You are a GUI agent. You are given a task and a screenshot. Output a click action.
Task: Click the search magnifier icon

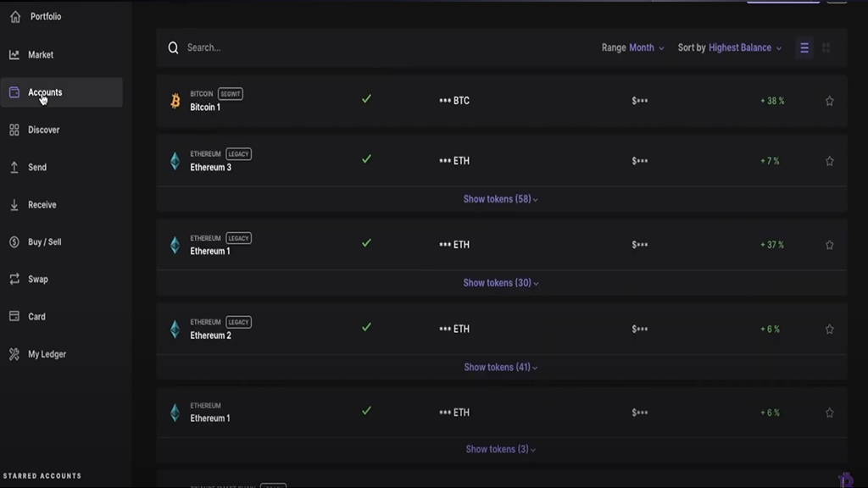tap(173, 48)
